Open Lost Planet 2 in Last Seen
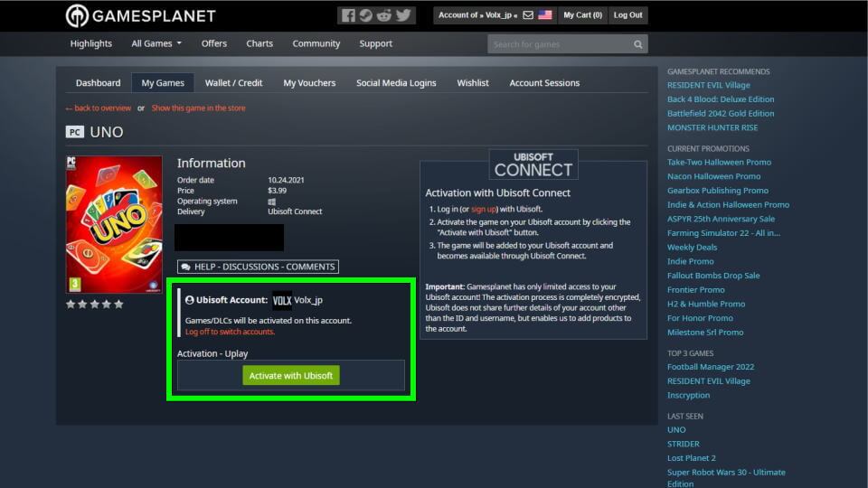 [x=692, y=459]
